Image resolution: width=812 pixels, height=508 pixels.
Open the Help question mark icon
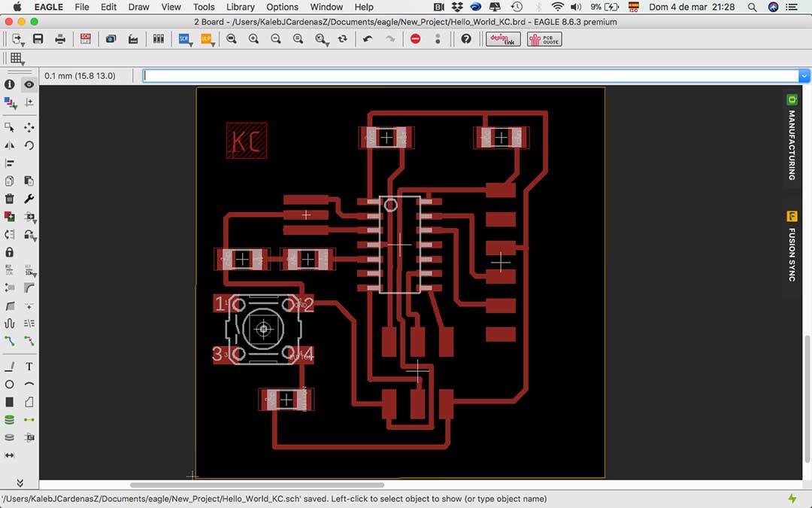[466, 39]
